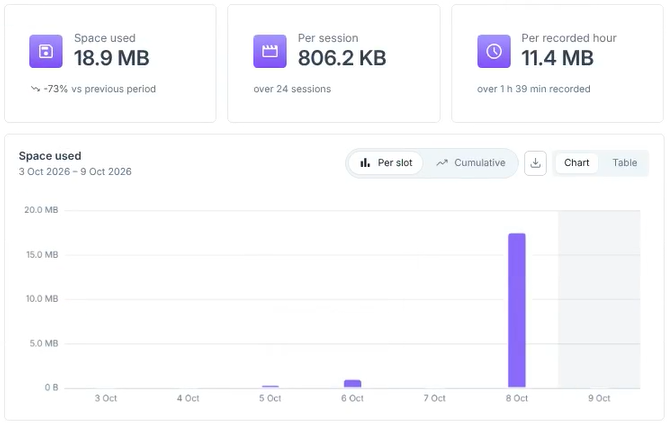Click 'over 24 sessions' text

tap(292, 89)
